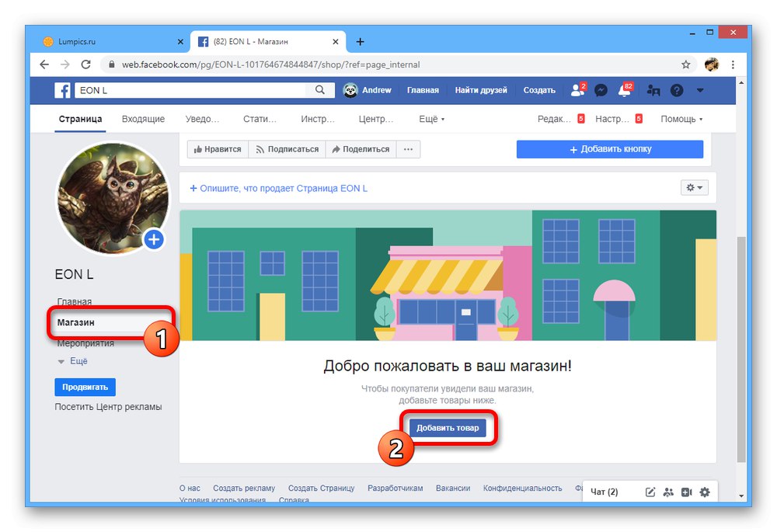The width and height of the screenshot is (777, 532).
Task: Open the Чат (2) panel
Action: tap(605, 492)
